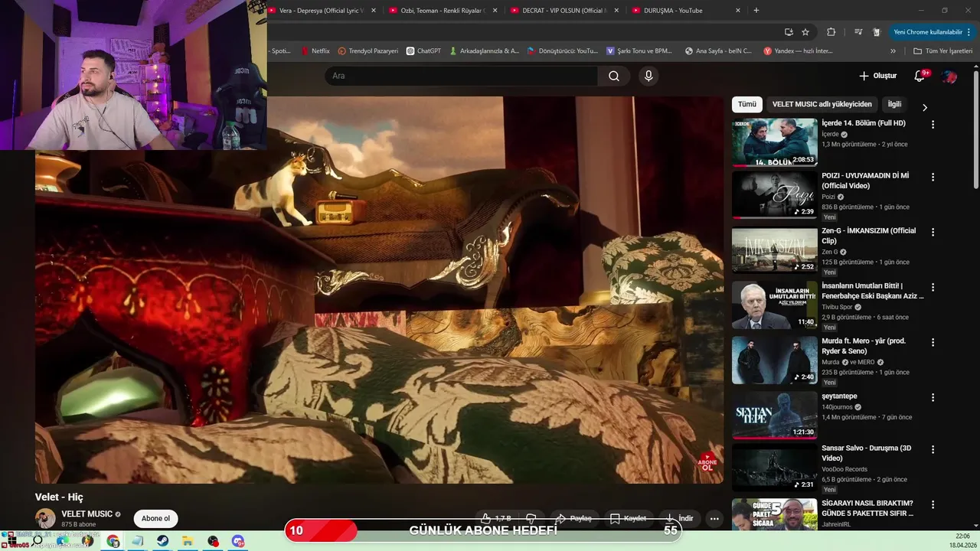Activate voice search microphone icon
Screen dimensions: 980x551
[x=648, y=76]
